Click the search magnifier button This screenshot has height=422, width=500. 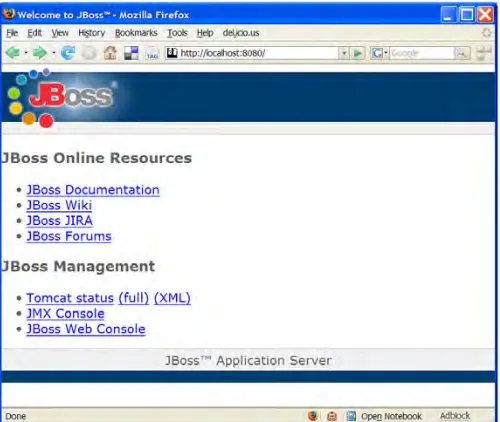coord(462,53)
